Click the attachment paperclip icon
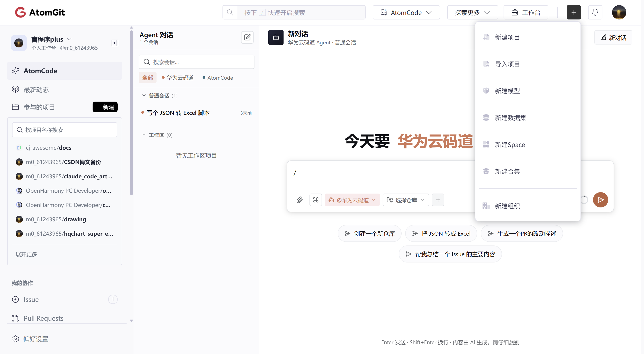Screen dimensions: 644x354 point(299,200)
